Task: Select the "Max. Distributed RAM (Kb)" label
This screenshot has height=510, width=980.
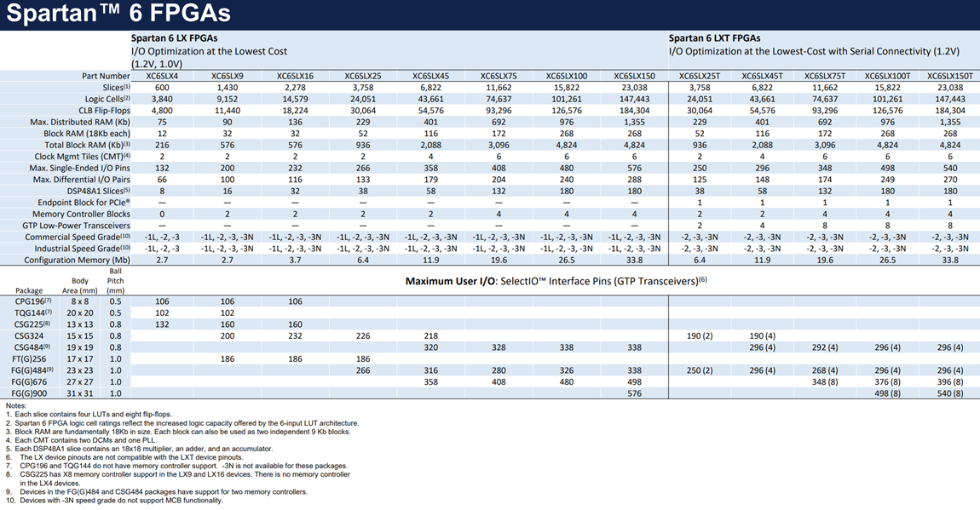Action: tap(80, 123)
